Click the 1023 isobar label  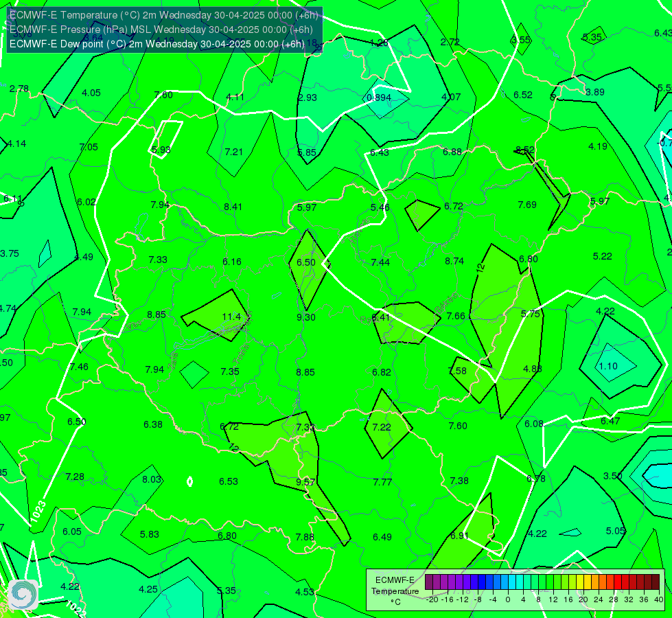(38, 512)
